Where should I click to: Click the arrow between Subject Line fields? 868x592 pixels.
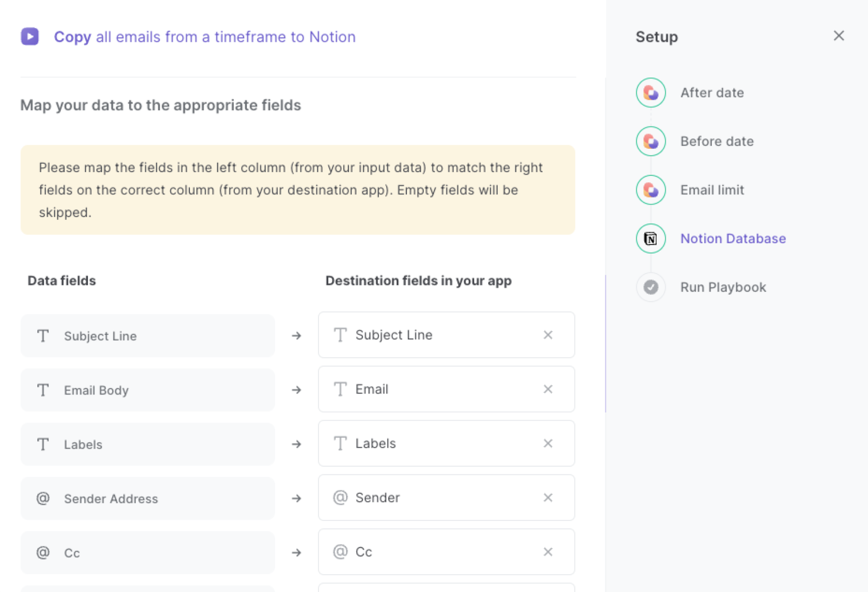296,336
